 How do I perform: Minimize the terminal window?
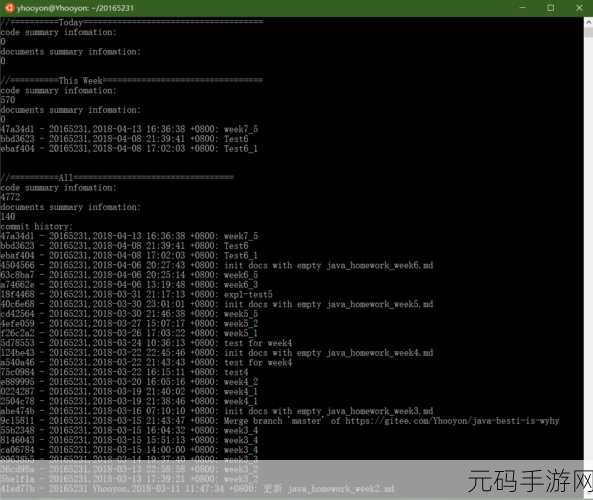point(523,8)
